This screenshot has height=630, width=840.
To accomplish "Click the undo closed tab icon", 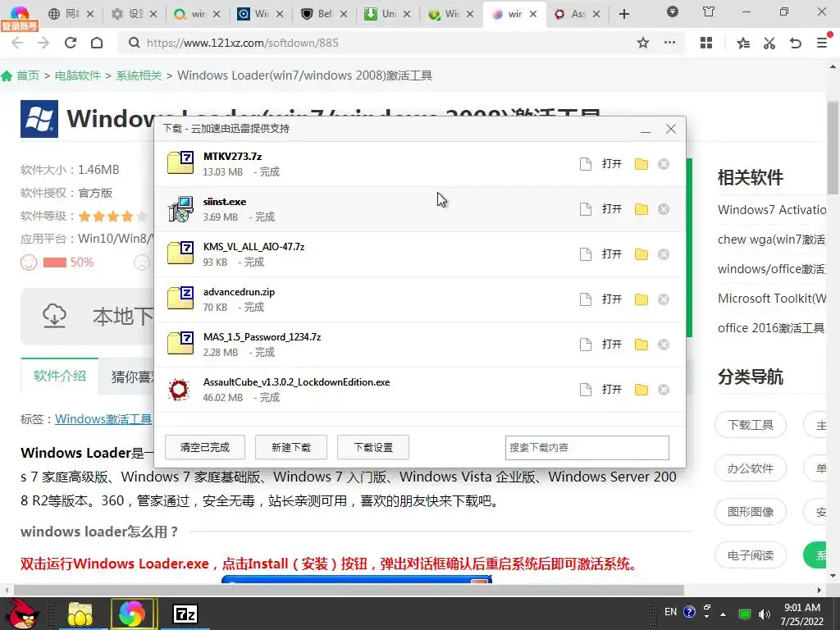I will click(x=796, y=43).
